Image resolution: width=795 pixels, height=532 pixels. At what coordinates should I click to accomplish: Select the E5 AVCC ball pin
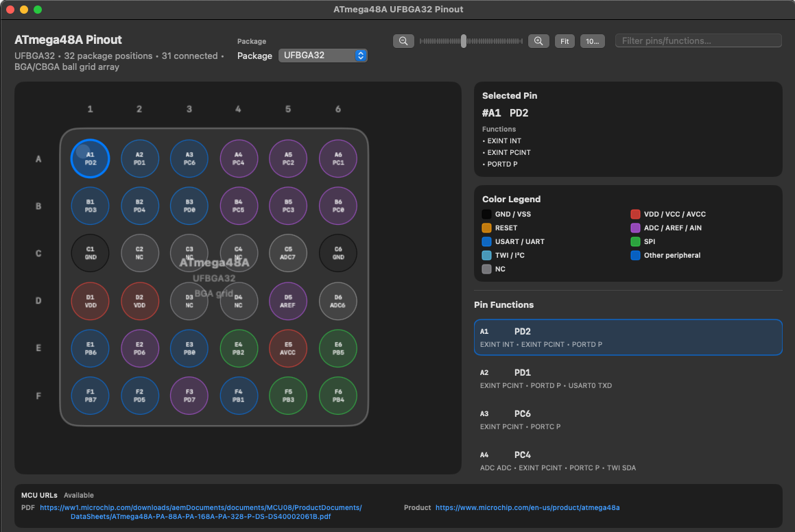(288, 348)
